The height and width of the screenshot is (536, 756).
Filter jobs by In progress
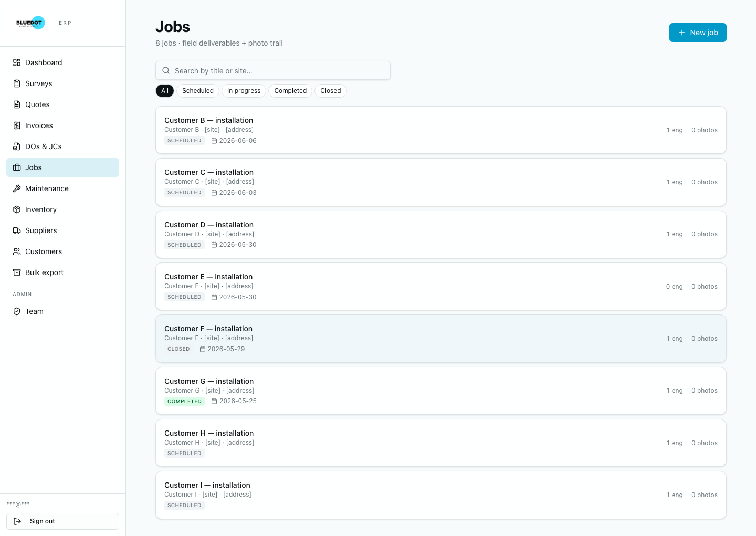(x=244, y=91)
